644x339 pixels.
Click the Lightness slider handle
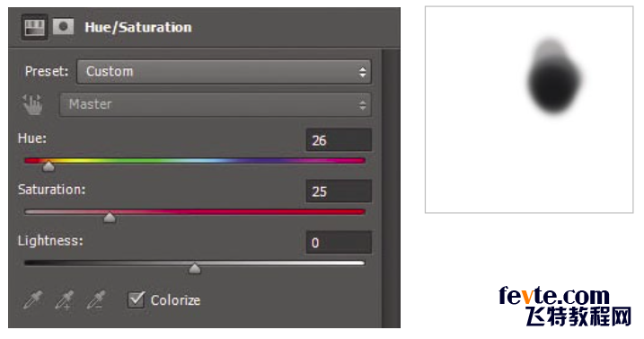click(194, 268)
